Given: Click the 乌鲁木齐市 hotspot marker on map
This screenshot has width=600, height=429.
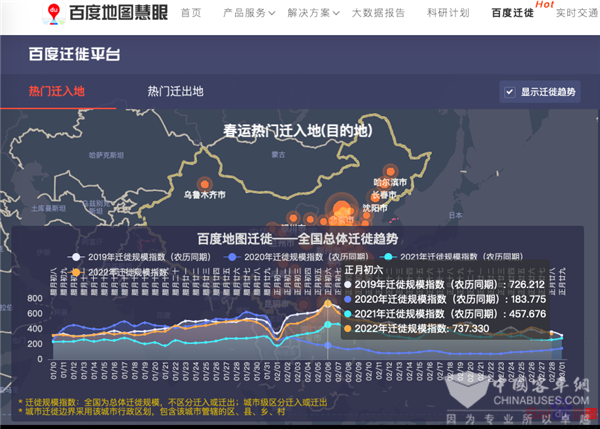Looking at the screenshot, I should 205,184.
